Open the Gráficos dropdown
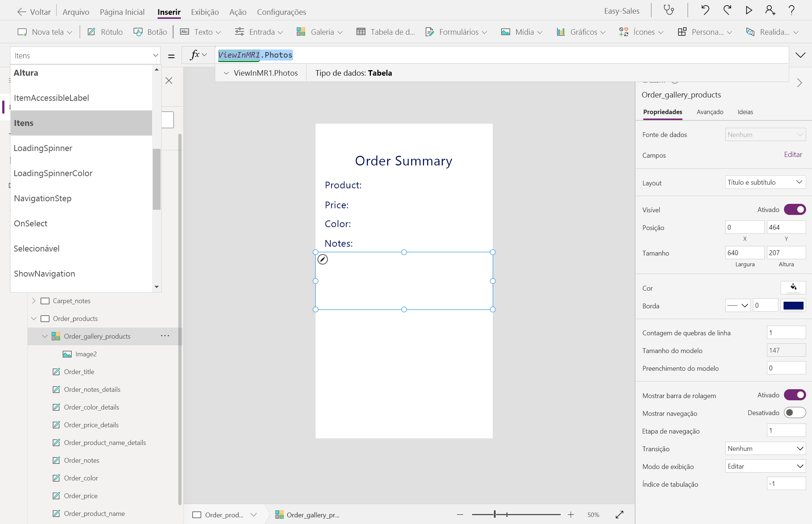The image size is (812, 524). [581, 32]
